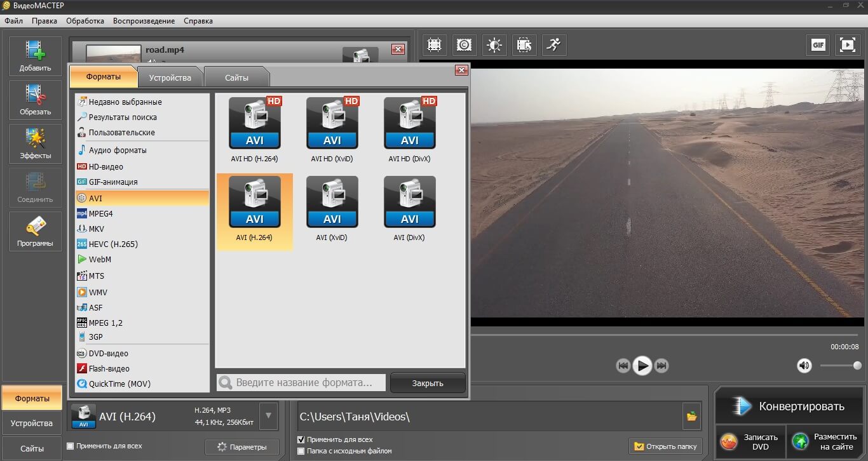The image size is (868, 461).
Task: Select the Форматы tab in popup
Action: click(104, 76)
